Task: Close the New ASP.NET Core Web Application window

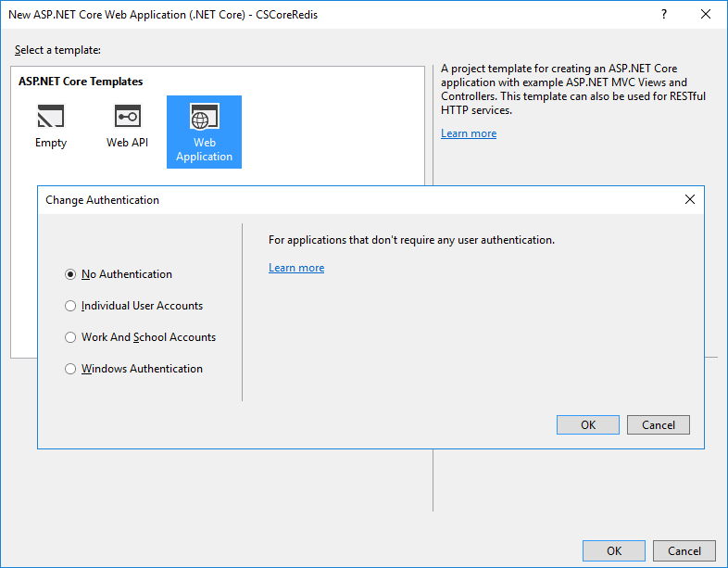Action: (x=706, y=15)
